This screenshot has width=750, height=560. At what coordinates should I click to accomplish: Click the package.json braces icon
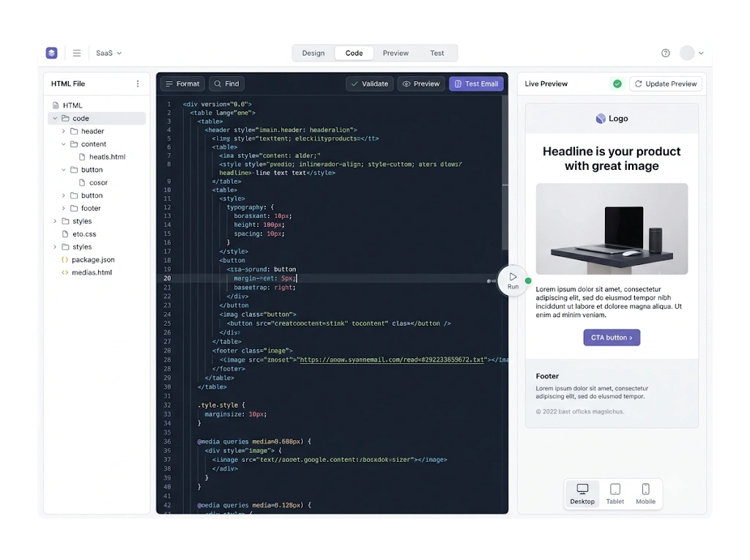[x=64, y=260]
